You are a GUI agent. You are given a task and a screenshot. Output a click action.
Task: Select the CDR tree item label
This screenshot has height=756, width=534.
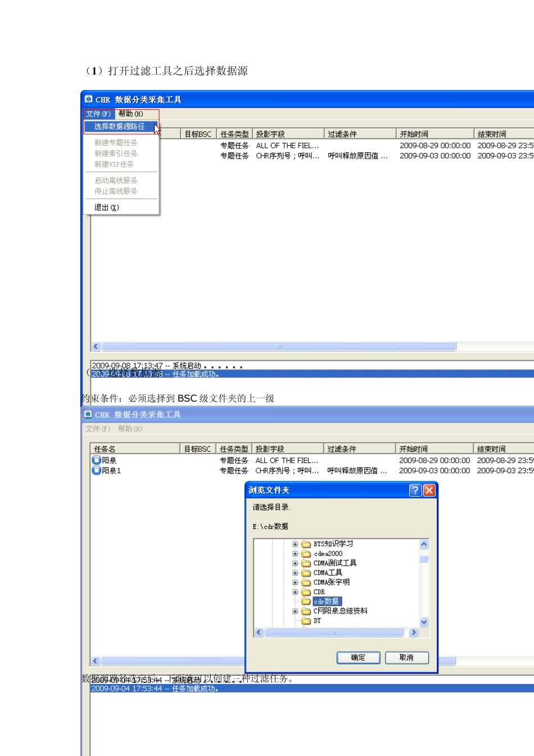319,592
